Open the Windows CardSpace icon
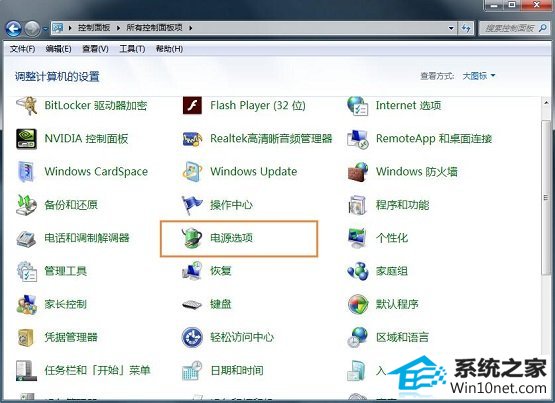 [26, 172]
